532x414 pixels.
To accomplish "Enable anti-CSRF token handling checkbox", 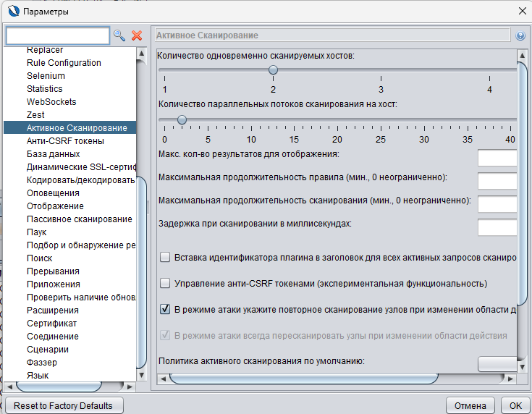I will (x=165, y=283).
